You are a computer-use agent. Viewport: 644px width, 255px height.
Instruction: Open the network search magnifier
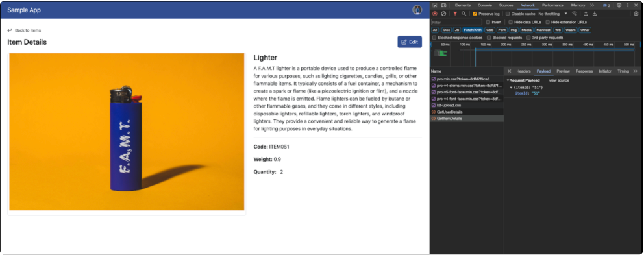[x=464, y=14]
